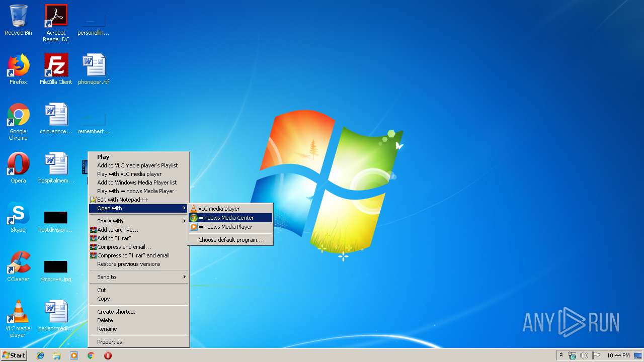Expand the Send to submenu
Viewport: 644px width, 362px height.
click(x=139, y=277)
